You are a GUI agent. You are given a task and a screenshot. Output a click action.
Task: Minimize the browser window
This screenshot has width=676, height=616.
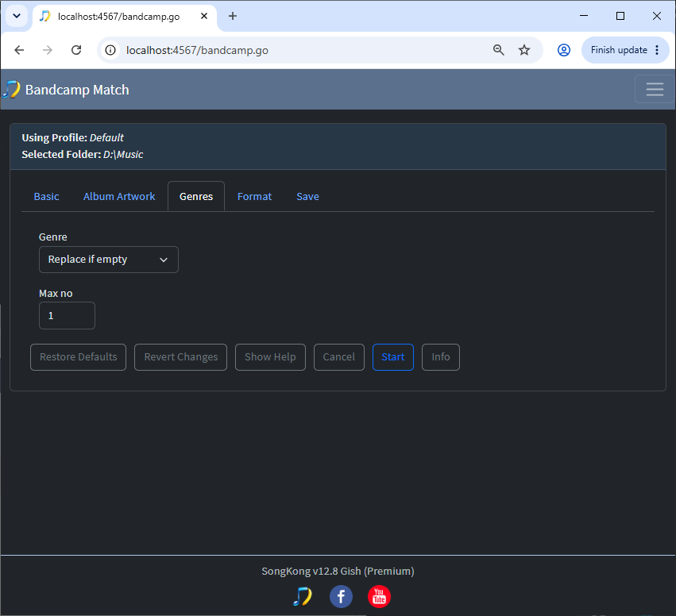584,16
